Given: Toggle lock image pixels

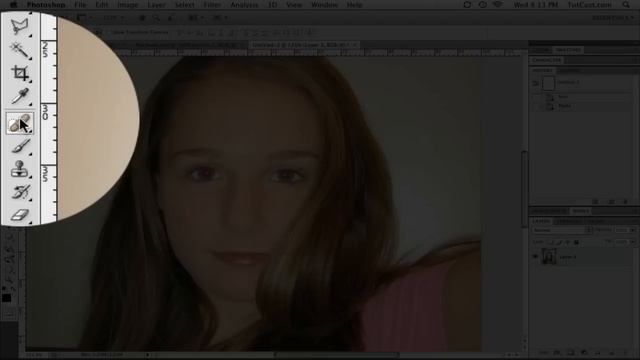Looking at the screenshot, I should coord(559,242).
